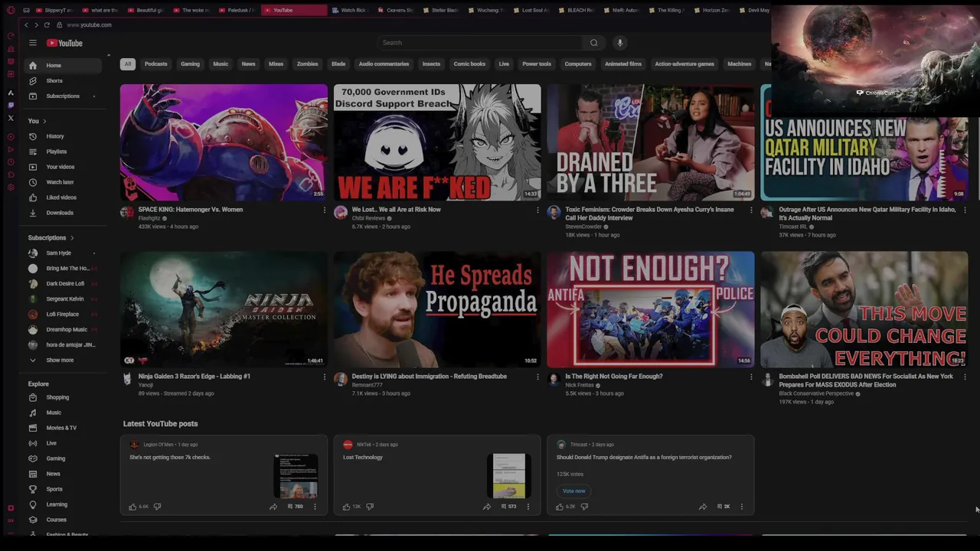Collapse sidebar with the small up arrow

pyautogui.click(x=108, y=55)
